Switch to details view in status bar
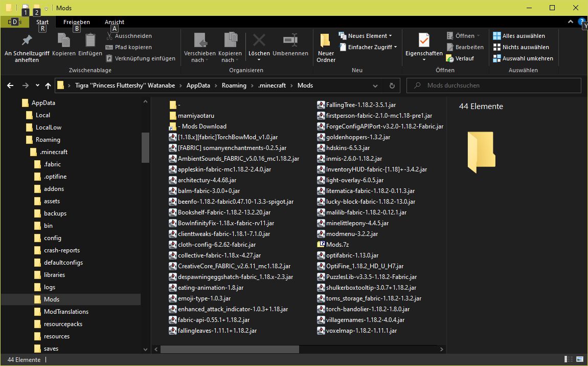 [x=569, y=360]
